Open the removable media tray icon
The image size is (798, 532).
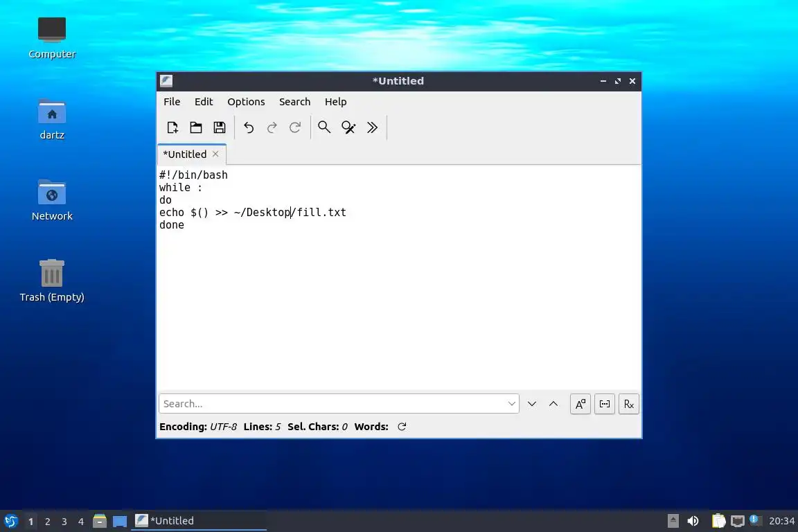(x=673, y=521)
